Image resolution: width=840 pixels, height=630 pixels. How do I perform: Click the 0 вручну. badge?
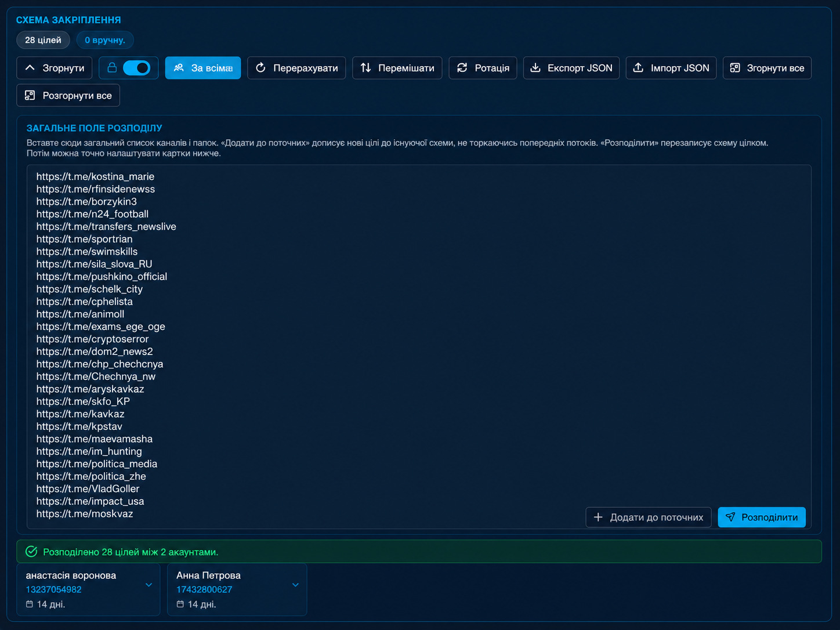pos(105,40)
